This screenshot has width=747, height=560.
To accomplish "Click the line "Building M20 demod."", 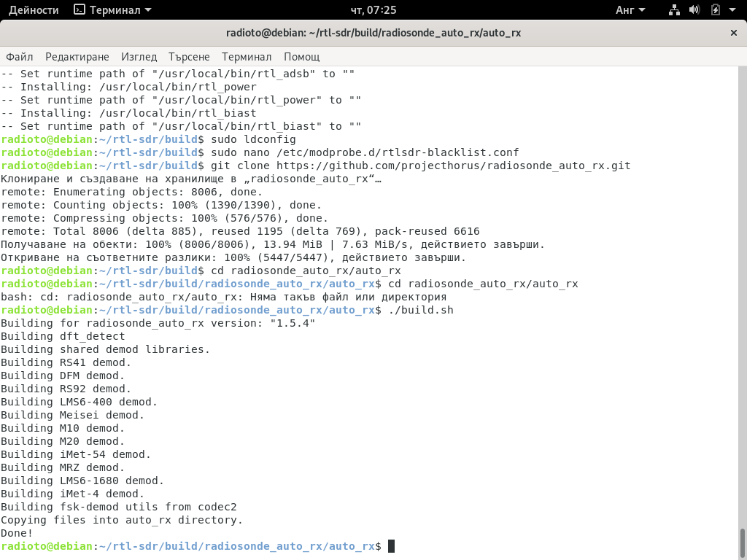I will click(63, 441).
